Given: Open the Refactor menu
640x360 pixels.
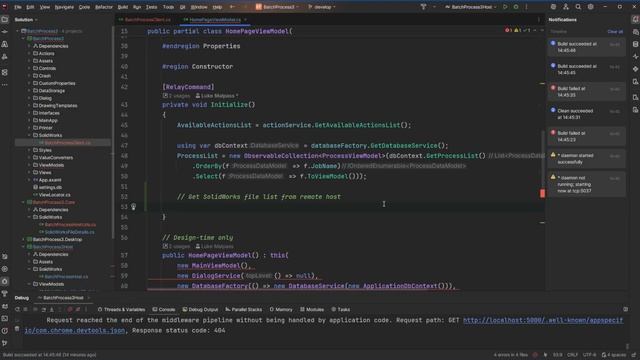Looking at the screenshot, I should 104,7.
